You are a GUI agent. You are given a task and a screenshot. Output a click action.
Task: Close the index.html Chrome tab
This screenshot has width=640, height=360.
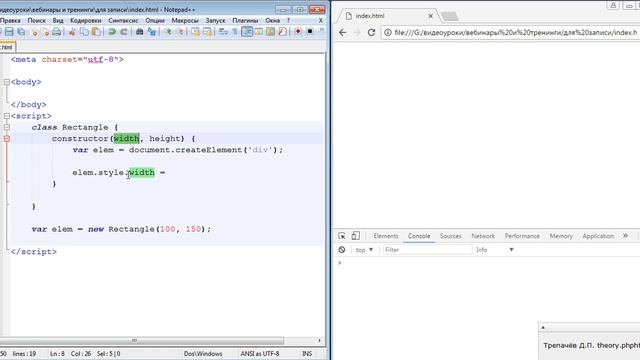click(430, 16)
